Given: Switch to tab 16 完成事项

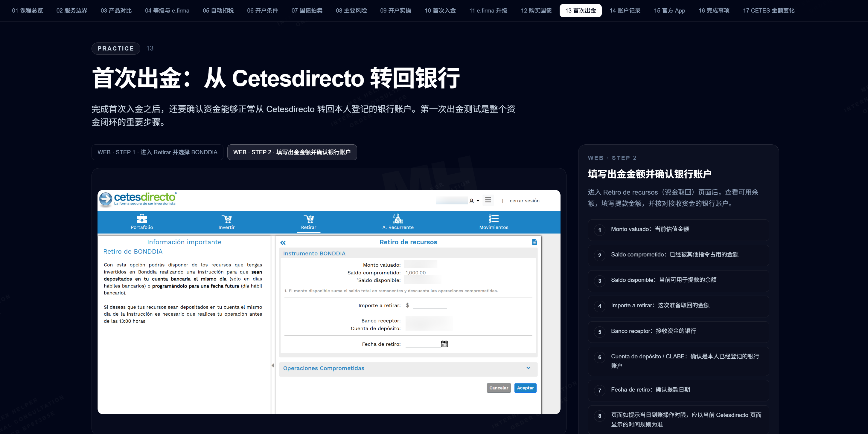Looking at the screenshot, I should click(714, 10).
